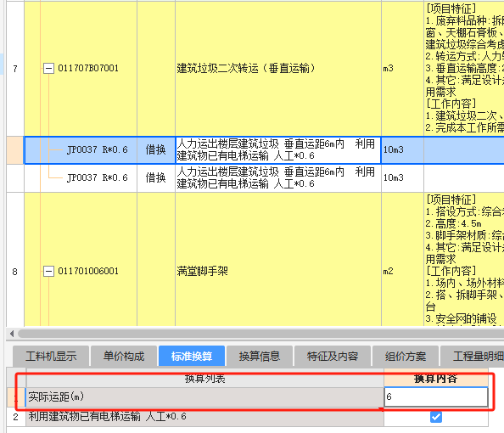Screen dimensions: 504x433
Task: Click the row 7 项目特征 description cell
Action: tap(464, 68)
